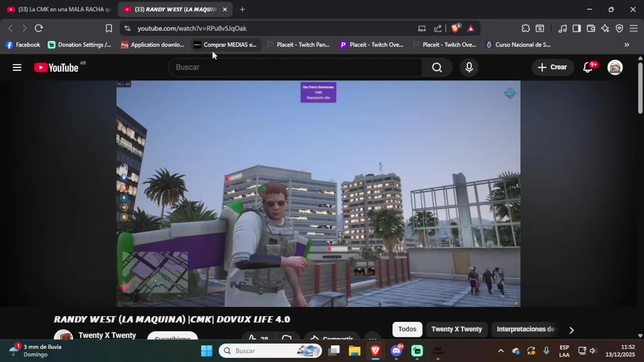Reload the page in the browser
The height and width of the screenshot is (362, 644).
click(39, 28)
